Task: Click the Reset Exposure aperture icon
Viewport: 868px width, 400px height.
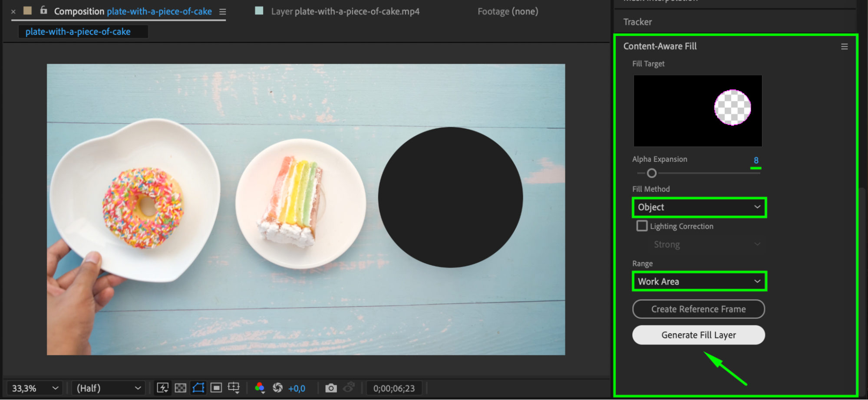Action: pos(277,387)
